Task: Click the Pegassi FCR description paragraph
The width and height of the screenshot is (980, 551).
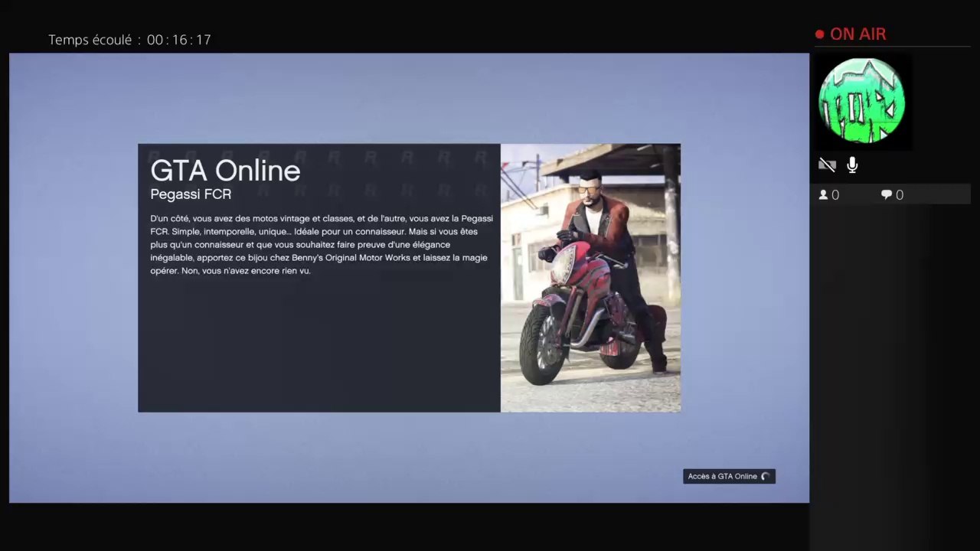Action: (x=322, y=245)
